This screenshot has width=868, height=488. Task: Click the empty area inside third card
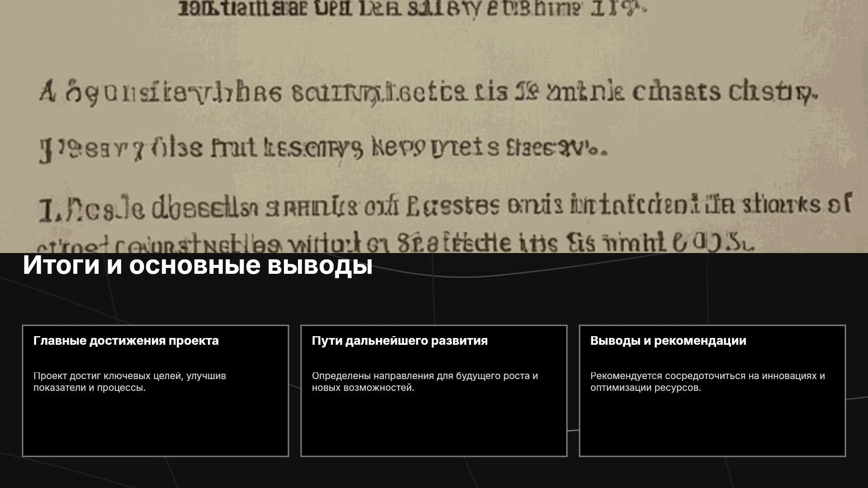[712, 425]
